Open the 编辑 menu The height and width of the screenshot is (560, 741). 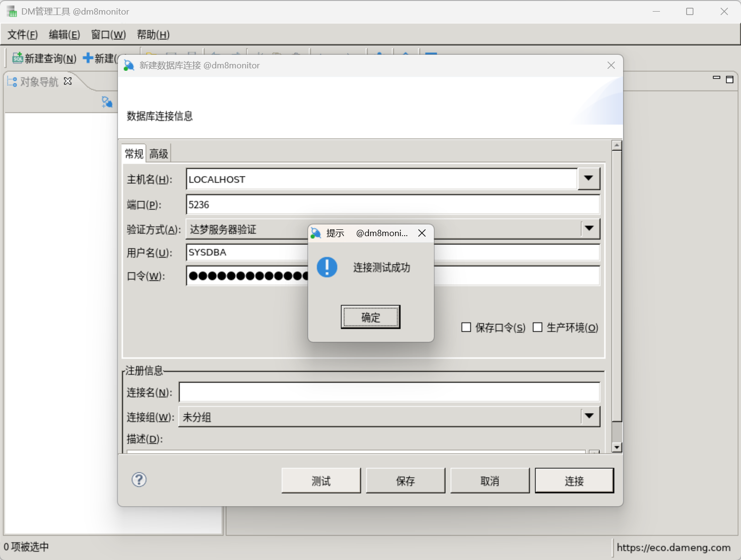[64, 35]
